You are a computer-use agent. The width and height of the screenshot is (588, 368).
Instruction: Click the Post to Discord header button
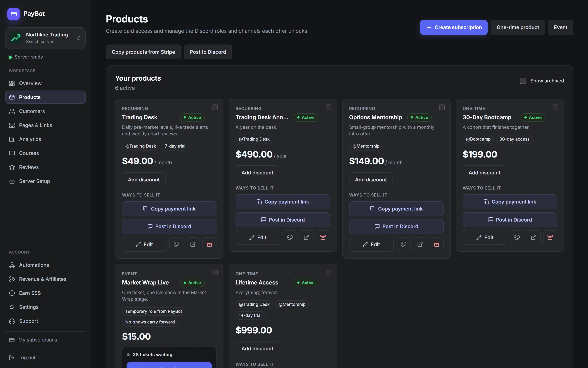(208, 52)
